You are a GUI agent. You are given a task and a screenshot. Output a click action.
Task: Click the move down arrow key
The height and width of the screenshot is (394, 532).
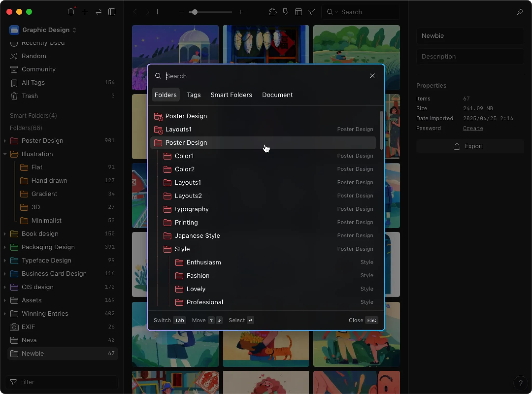[x=219, y=320]
